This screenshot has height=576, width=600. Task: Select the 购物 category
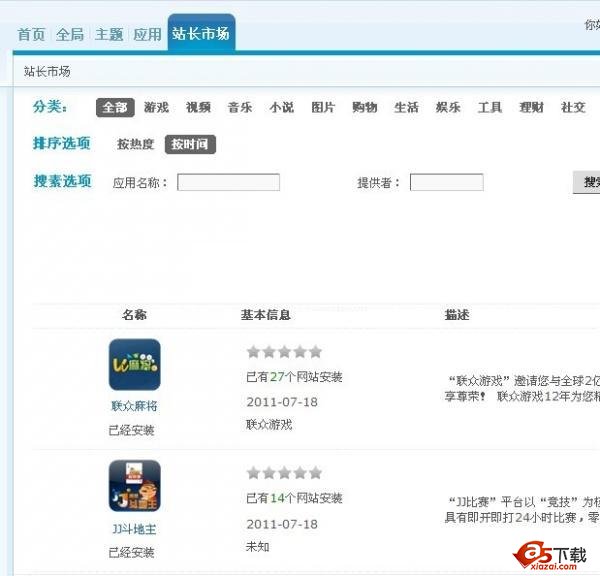[x=365, y=108]
